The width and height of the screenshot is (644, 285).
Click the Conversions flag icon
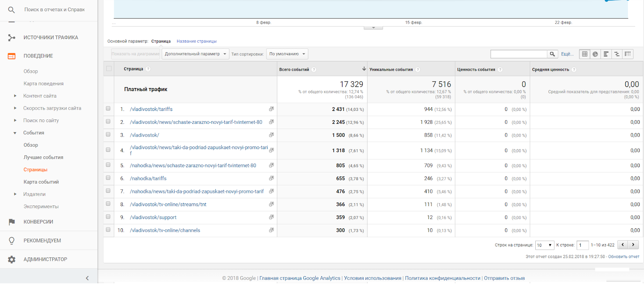(x=12, y=222)
